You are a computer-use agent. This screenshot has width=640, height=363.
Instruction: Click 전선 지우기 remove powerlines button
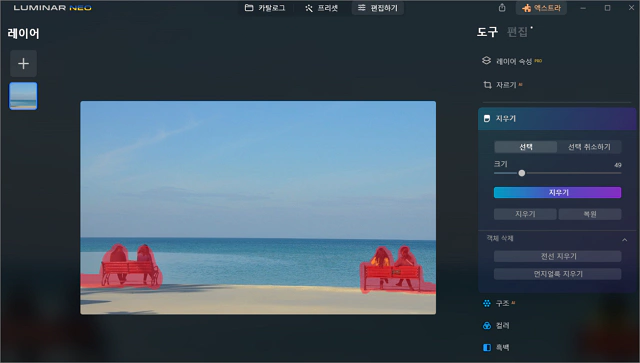558,256
